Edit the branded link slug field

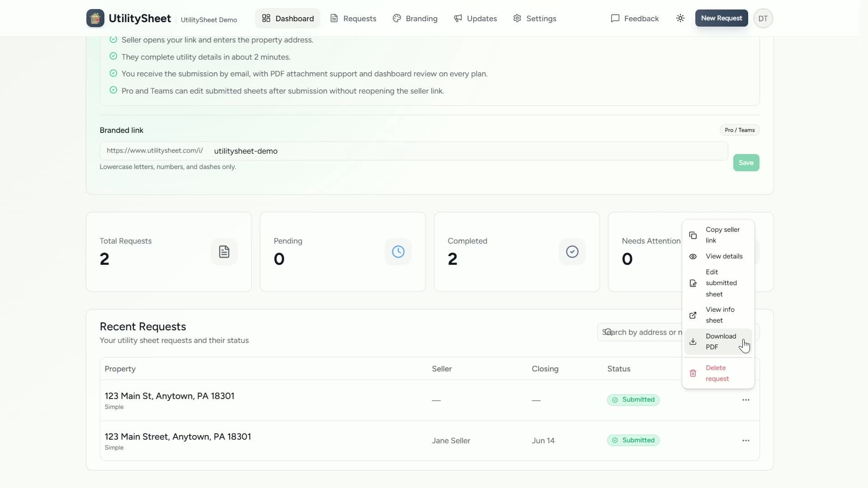(x=468, y=151)
